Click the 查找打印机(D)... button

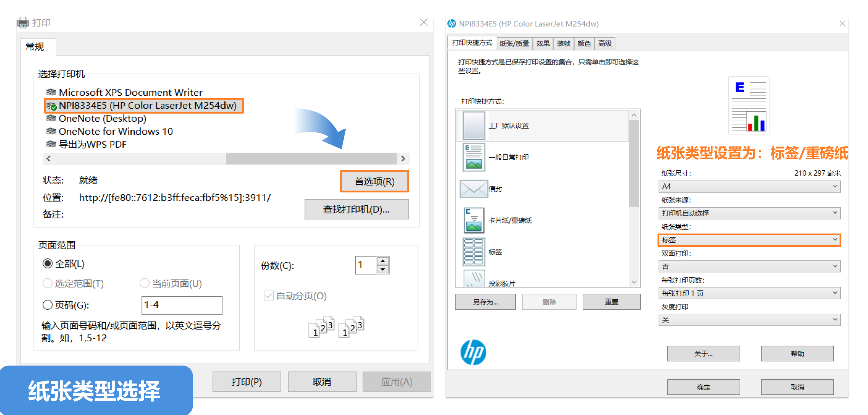(x=357, y=209)
